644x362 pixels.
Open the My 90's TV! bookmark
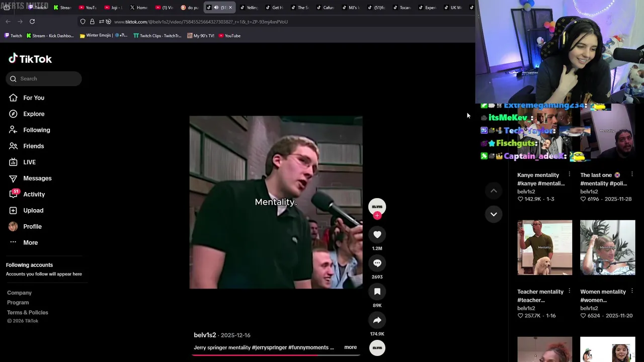point(200,36)
